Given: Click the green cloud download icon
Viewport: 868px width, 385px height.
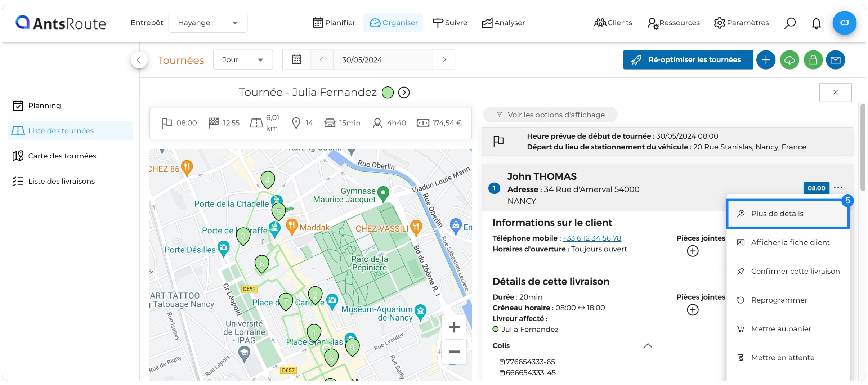Looking at the screenshot, I should click(x=789, y=60).
